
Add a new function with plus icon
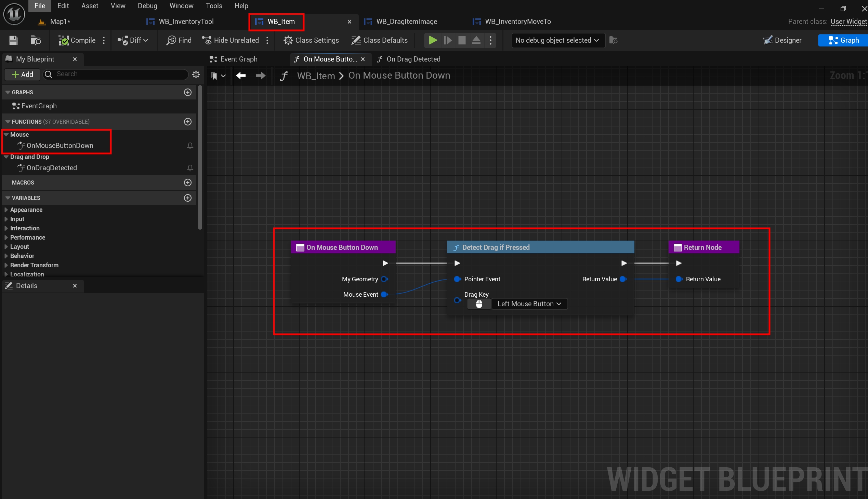(x=188, y=122)
